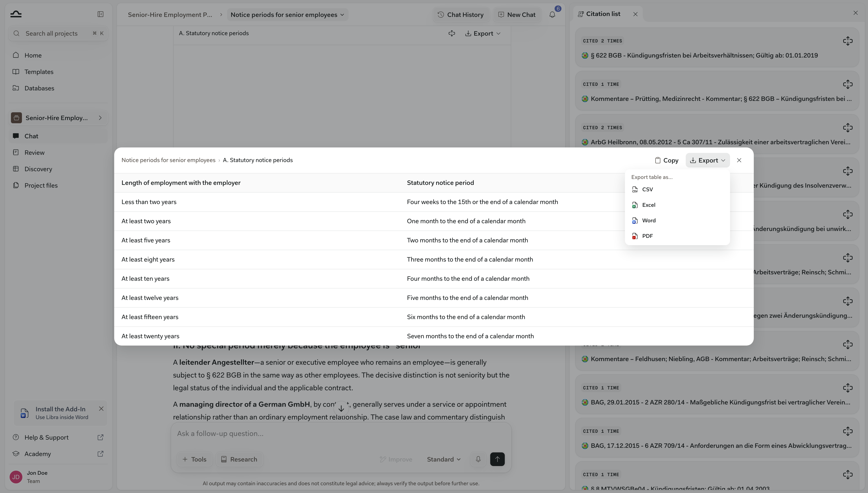
Task: Click 'Notice periods for senior employees' breadcrumb in modal
Action: [168, 160]
